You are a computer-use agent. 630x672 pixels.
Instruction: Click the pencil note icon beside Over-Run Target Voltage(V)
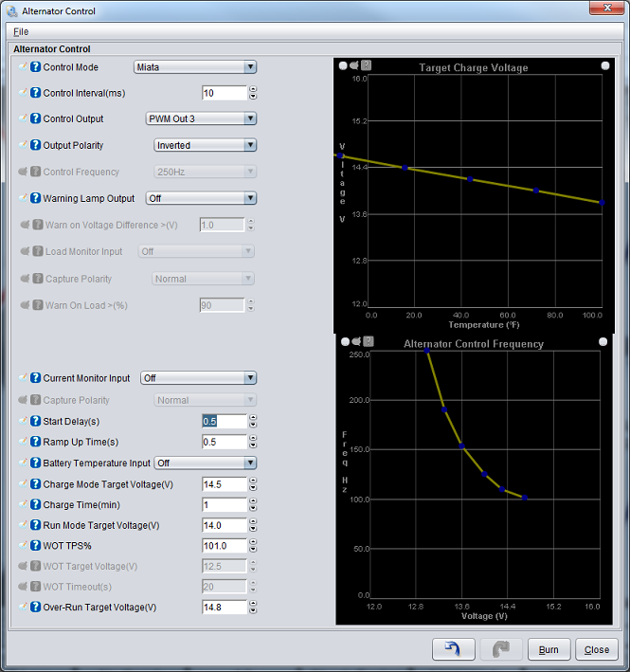[x=24, y=607]
